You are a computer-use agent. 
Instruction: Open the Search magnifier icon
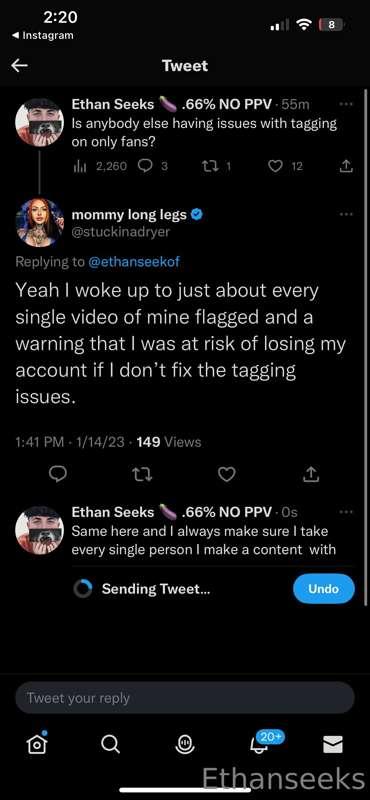[110, 744]
